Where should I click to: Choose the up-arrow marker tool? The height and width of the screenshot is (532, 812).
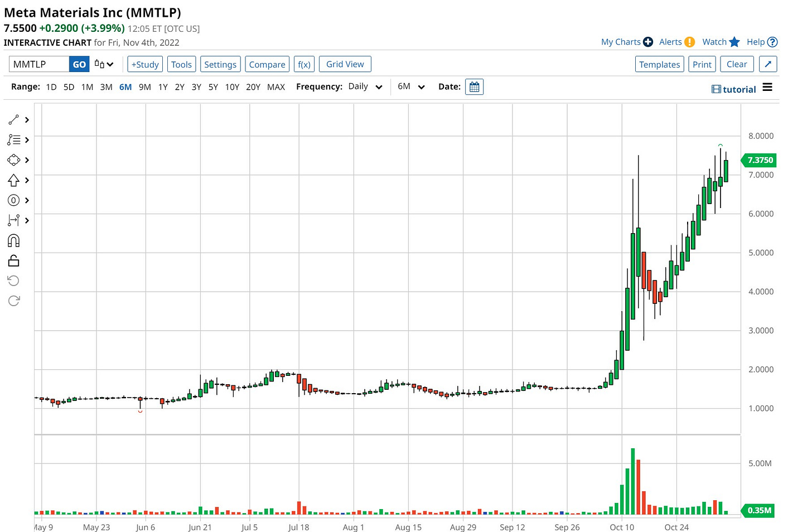14,180
